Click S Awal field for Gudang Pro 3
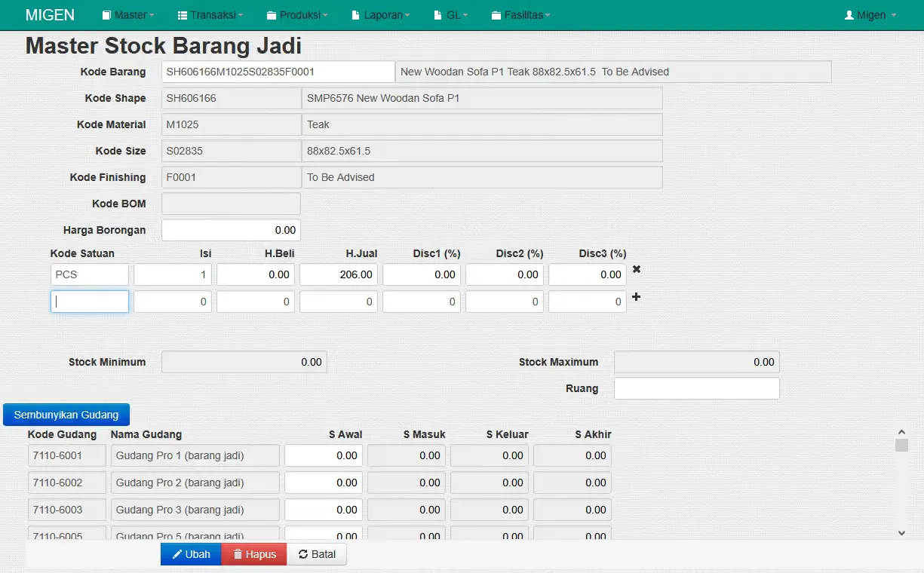Viewport: 924px width, 573px height. (x=324, y=510)
